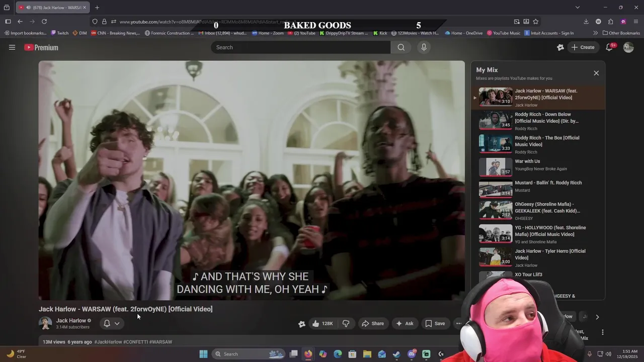The width and height of the screenshot is (644, 362).
Task: Start voice search with microphone icon
Action: (x=424, y=47)
